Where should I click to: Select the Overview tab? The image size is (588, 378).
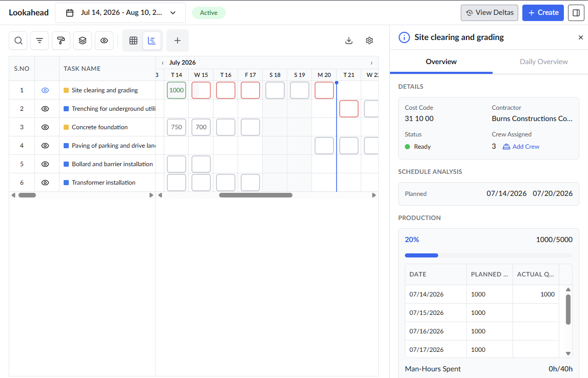pos(441,62)
